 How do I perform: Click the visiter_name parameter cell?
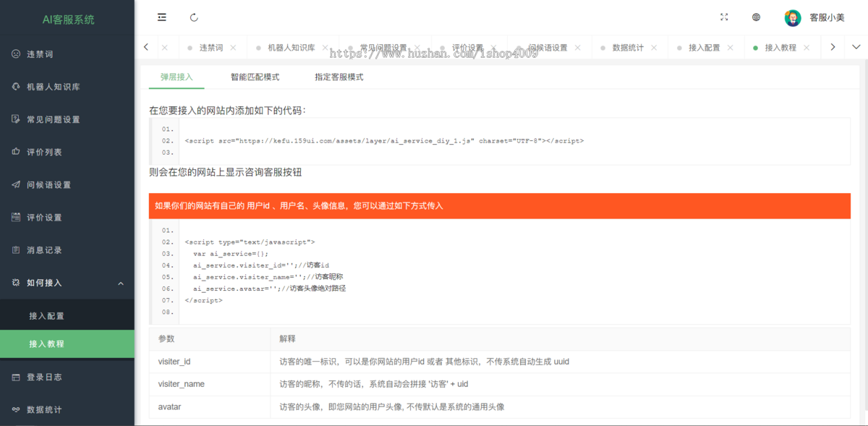click(x=210, y=384)
